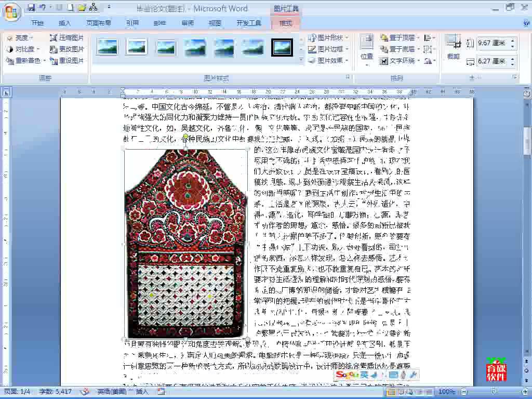Click the 压缩图片 compress pictures button
Screen dimensions: 532x399
coord(66,37)
